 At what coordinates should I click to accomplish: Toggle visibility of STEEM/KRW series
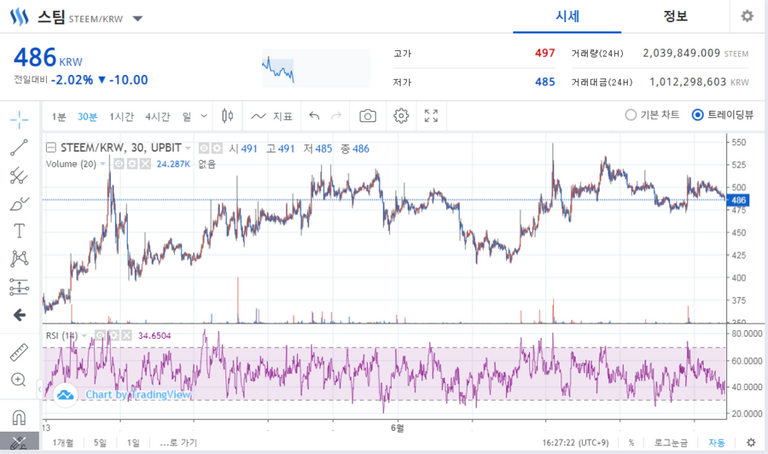204,148
